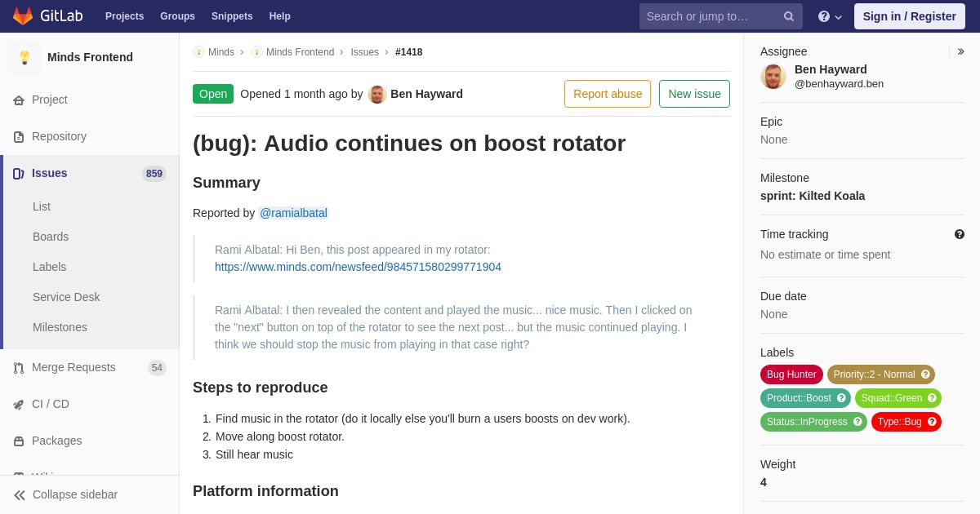Open the Snippets page
This screenshot has height=514, width=980.
(232, 16)
